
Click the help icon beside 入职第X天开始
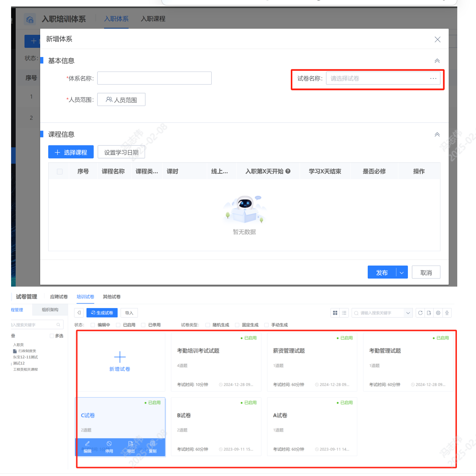(x=288, y=171)
